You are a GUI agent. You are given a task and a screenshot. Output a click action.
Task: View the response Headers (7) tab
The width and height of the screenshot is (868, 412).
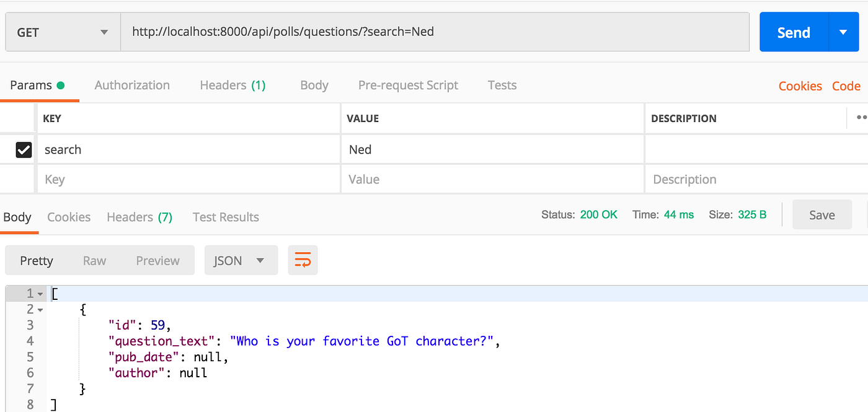click(x=139, y=217)
